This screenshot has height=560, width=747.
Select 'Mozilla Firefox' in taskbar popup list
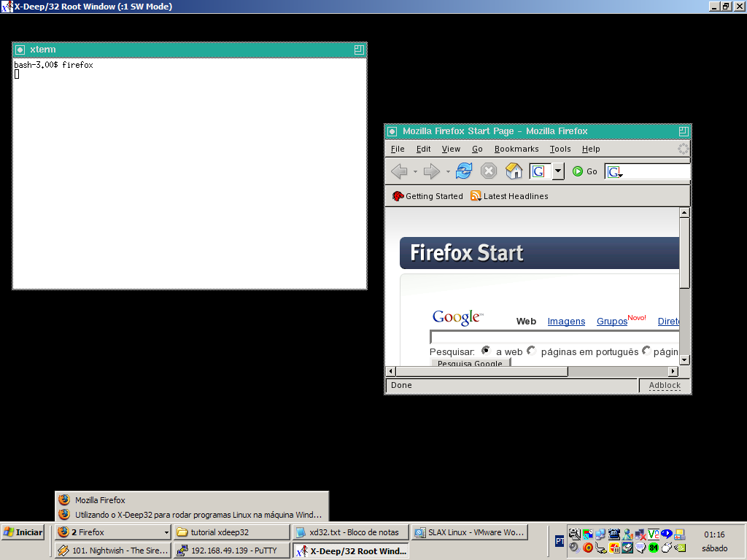192,500
